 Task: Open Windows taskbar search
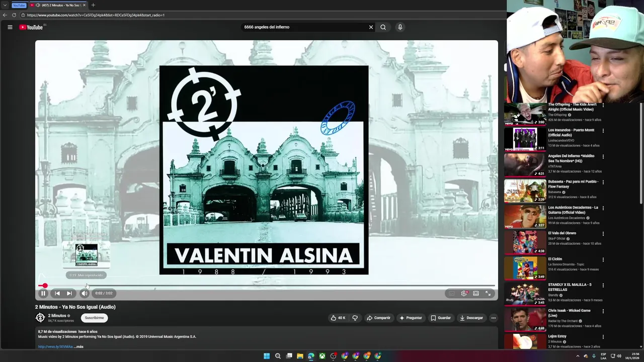278,356
